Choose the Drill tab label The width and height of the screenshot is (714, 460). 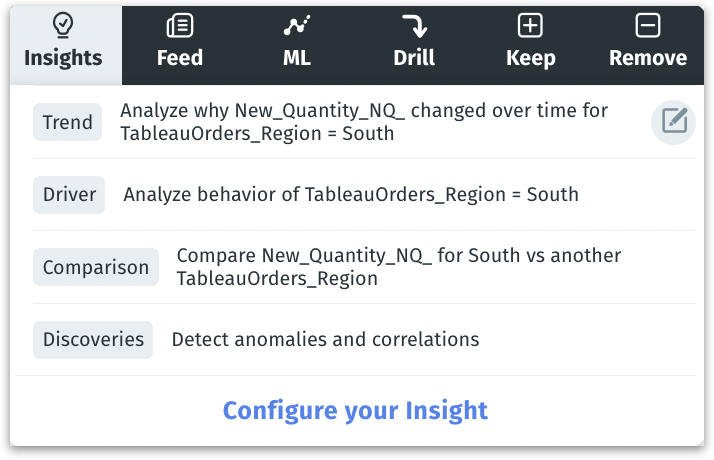tap(414, 58)
